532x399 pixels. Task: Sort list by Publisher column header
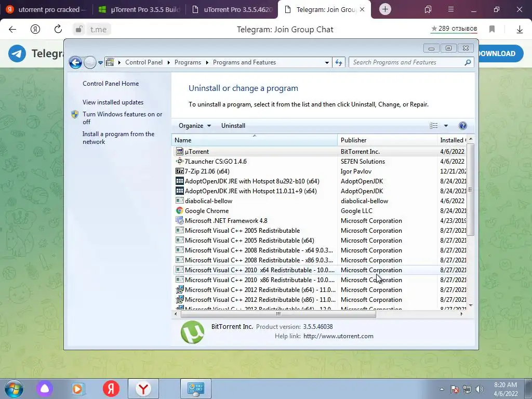pyautogui.click(x=387, y=140)
